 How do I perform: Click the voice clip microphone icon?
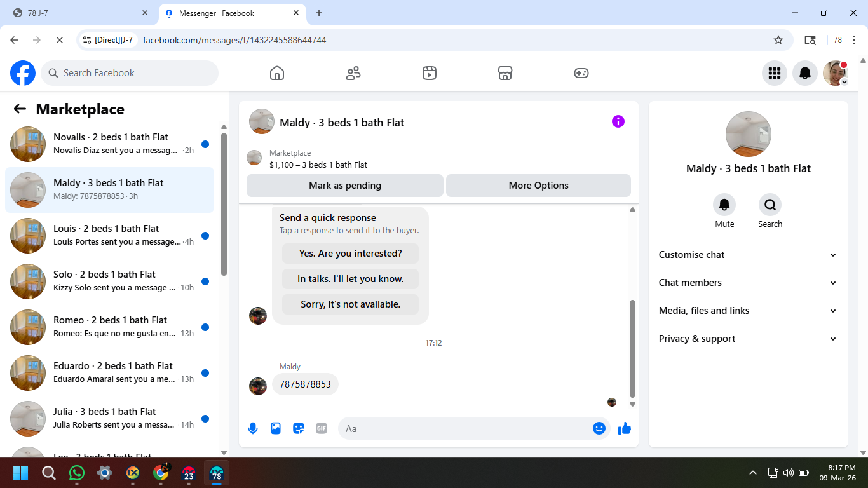253,428
